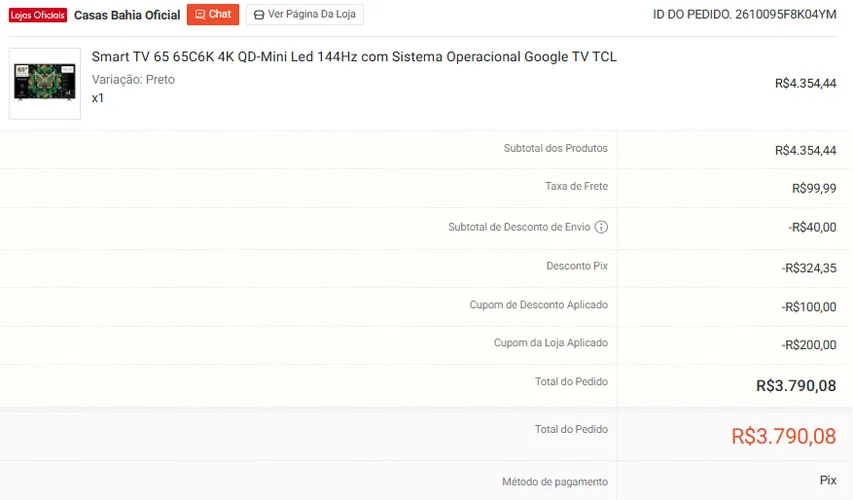Open the TCL Smart TV product thumbnail
Screen dimensions: 853x500
[45, 83]
